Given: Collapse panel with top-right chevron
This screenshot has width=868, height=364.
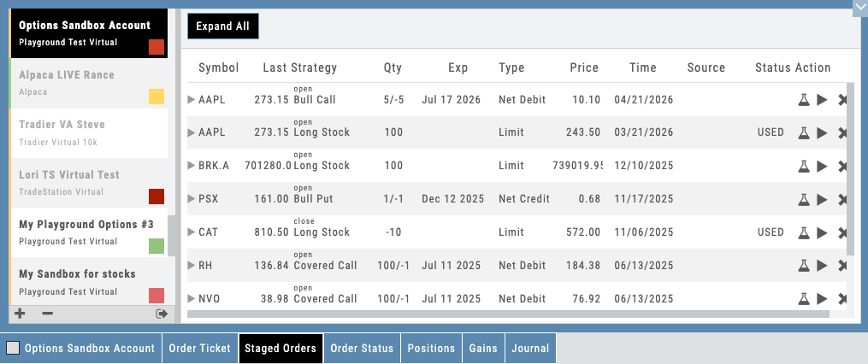Looking at the screenshot, I should point(859,8).
